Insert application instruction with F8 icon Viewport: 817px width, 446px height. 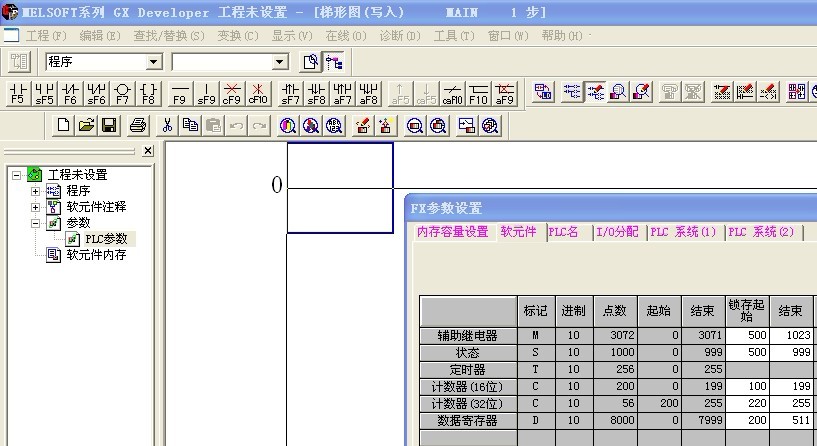pos(148,93)
